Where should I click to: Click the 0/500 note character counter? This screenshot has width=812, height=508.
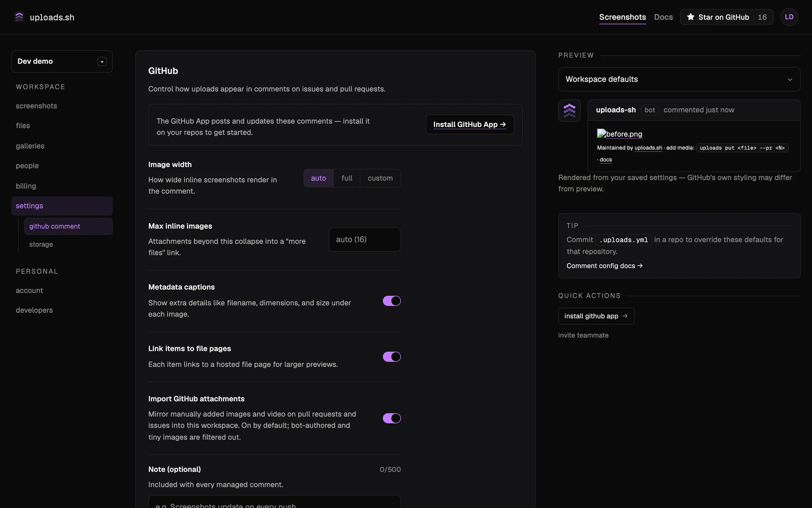point(390,469)
